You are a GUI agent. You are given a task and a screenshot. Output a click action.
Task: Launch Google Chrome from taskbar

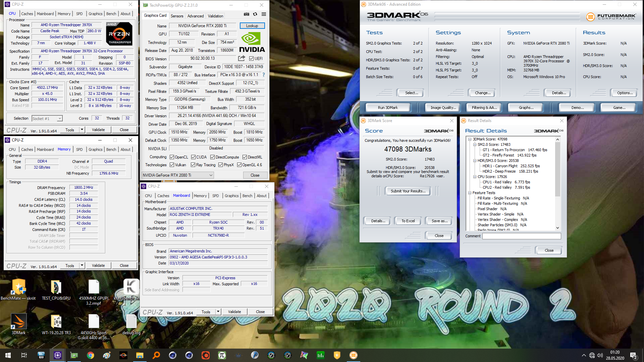pos(90,355)
